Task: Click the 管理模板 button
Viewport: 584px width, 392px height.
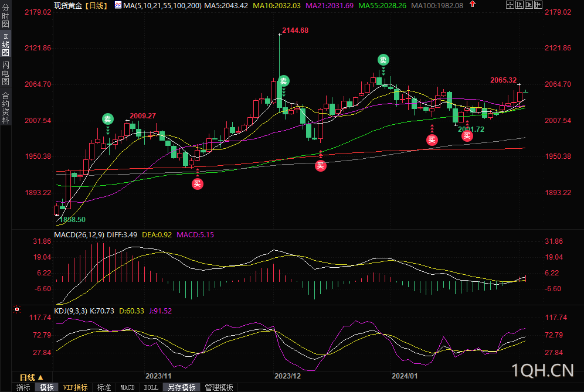Action: point(219,387)
